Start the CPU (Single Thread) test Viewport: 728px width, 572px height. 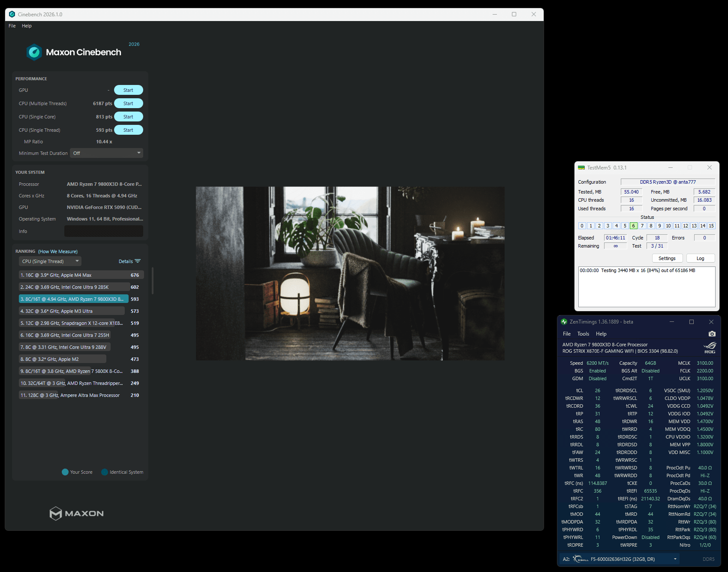click(129, 130)
